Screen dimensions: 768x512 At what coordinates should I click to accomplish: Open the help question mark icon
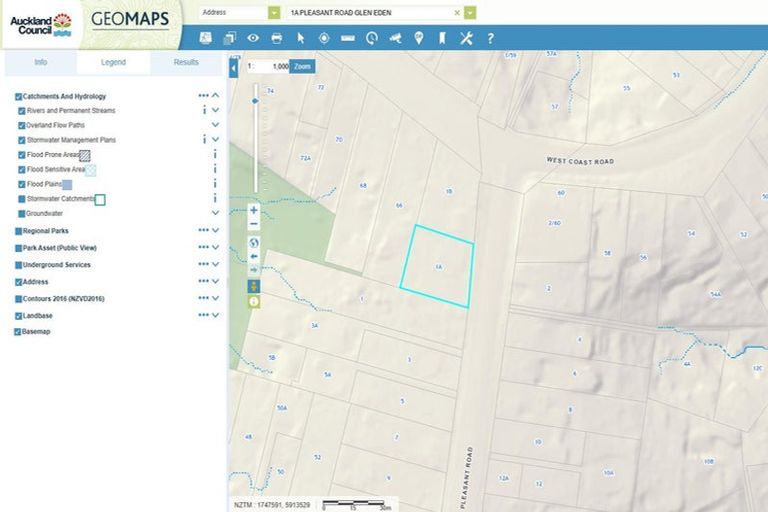click(490, 38)
